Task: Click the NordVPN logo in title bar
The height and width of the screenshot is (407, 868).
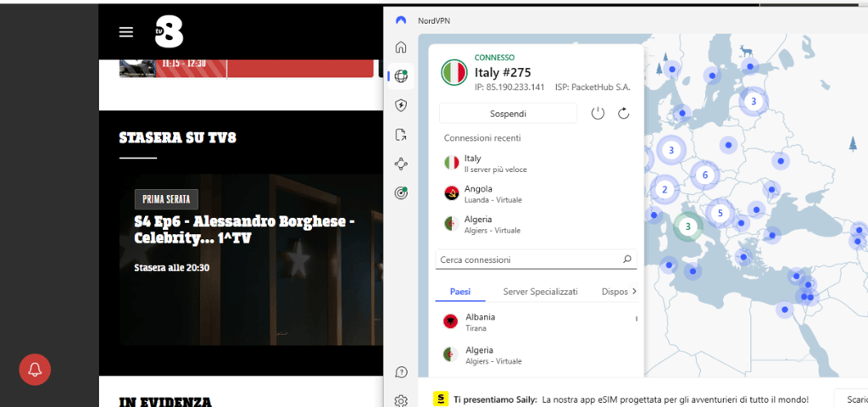Action: coord(401,21)
